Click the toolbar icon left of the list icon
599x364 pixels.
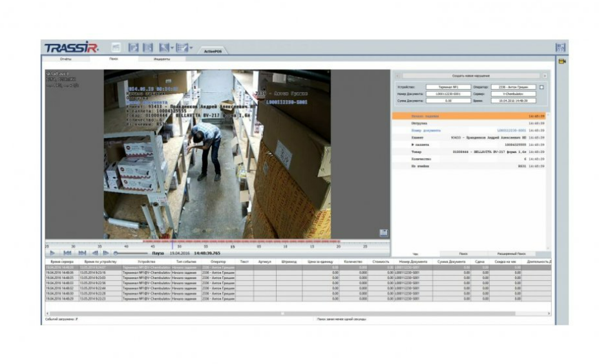(133, 47)
